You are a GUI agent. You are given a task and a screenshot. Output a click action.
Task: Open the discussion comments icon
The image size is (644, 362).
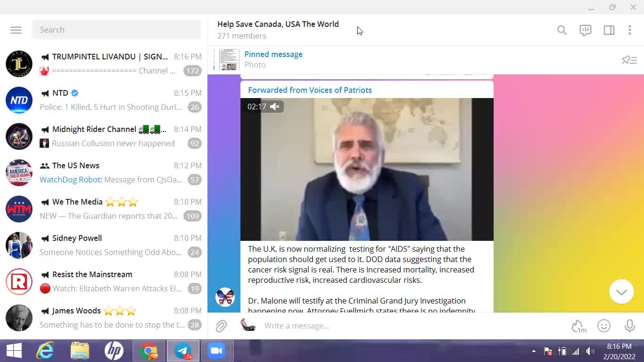585,30
